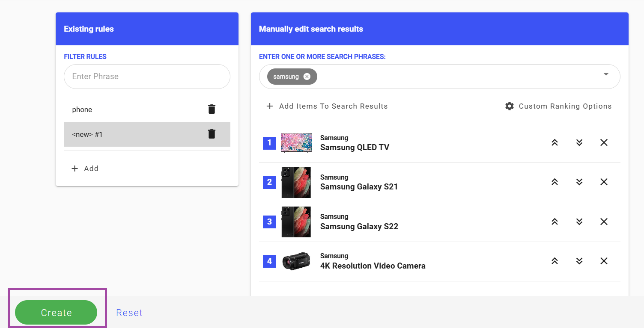The height and width of the screenshot is (328, 644).
Task: Click the Samsung QLED TV thumbnail
Action: click(x=296, y=143)
